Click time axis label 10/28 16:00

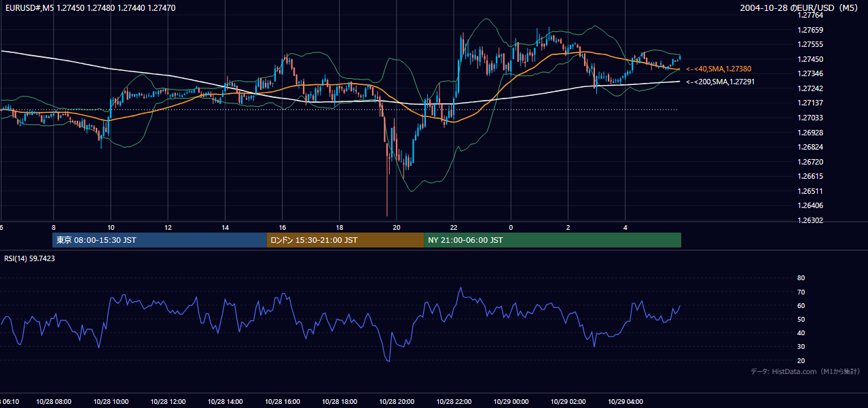pos(282,402)
